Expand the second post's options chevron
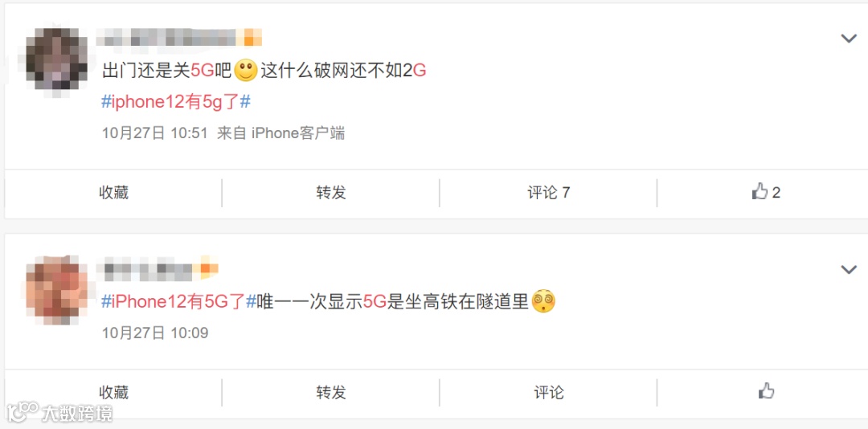Viewport: 868px width, 429px height. [849, 270]
